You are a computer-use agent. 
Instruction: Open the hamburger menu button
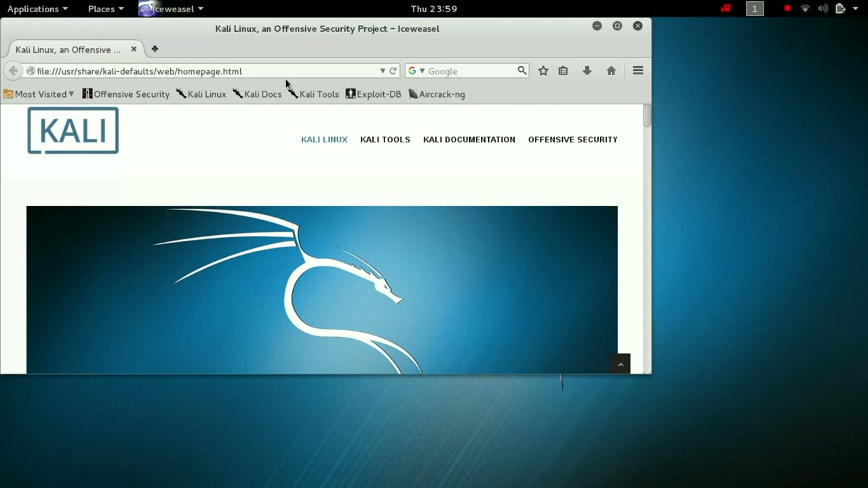click(x=637, y=70)
